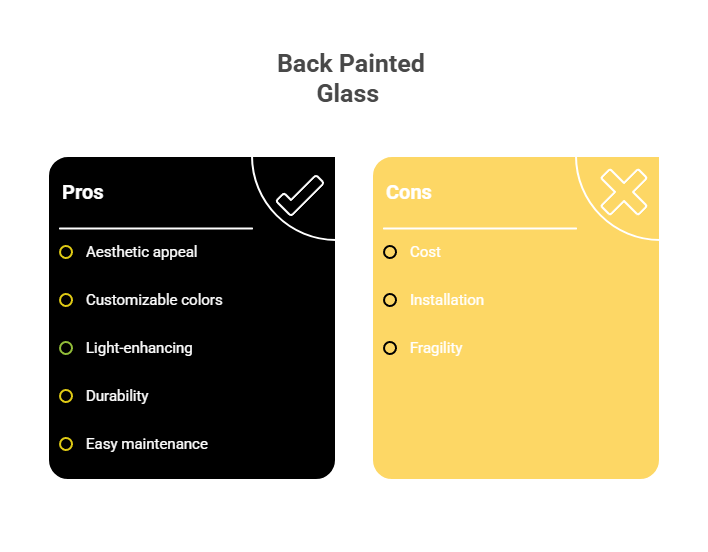Screen dimensions: 708x552
Task: Click the X icon in Cons card
Action: [623, 191]
